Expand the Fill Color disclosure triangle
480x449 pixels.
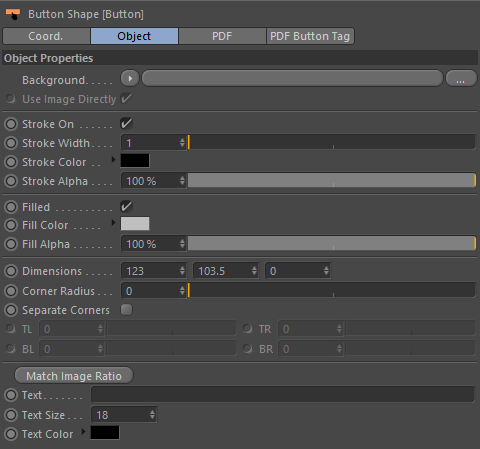click(x=113, y=222)
